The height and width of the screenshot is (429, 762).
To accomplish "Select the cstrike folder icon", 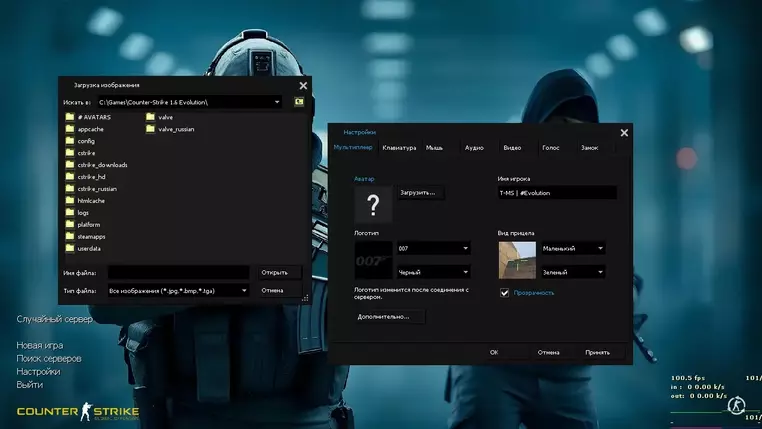I will (70, 153).
